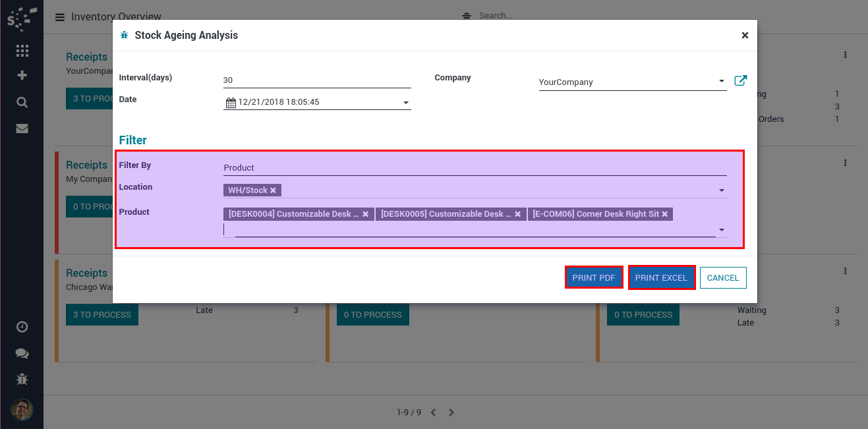Open user avatar at sidebar bottom
The height and width of the screenshot is (429, 868).
pyautogui.click(x=22, y=409)
